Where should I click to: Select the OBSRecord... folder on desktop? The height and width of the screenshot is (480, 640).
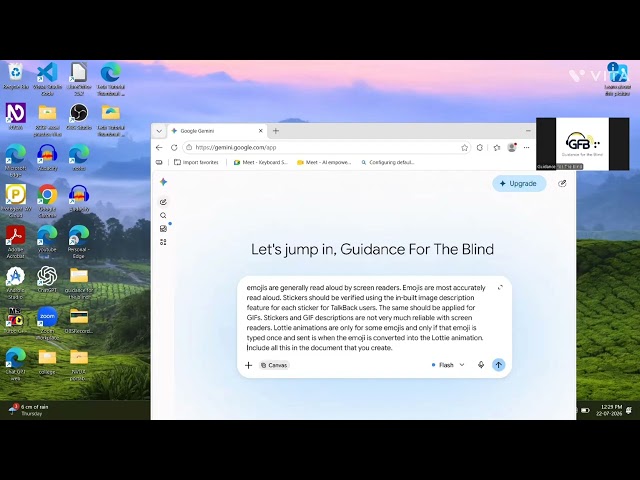click(79, 320)
